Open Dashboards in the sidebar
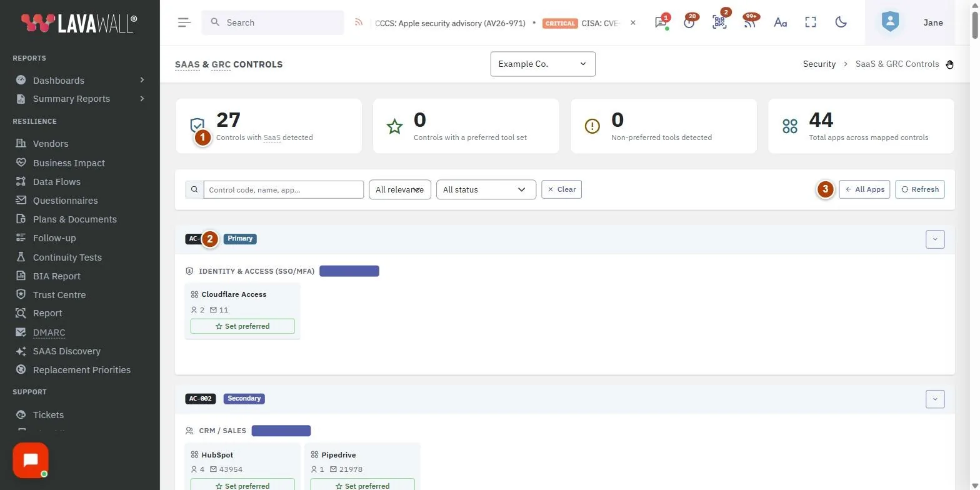The width and height of the screenshot is (980, 490). (59, 80)
